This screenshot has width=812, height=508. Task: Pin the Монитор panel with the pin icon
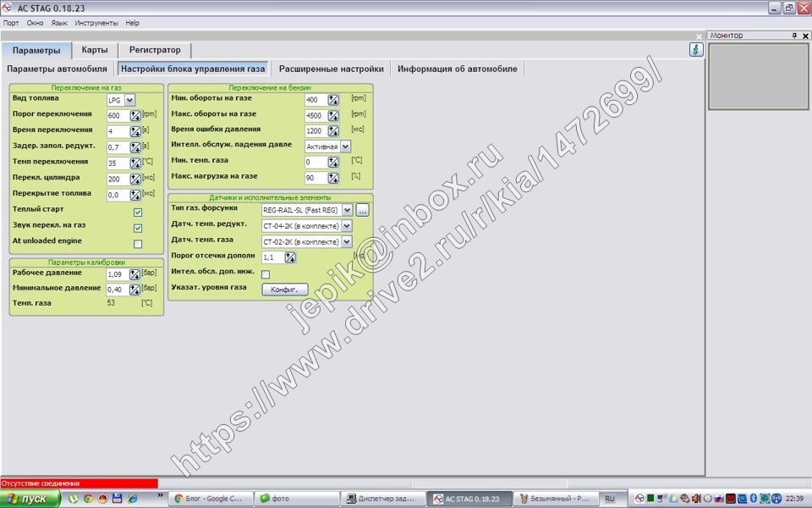point(794,36)
